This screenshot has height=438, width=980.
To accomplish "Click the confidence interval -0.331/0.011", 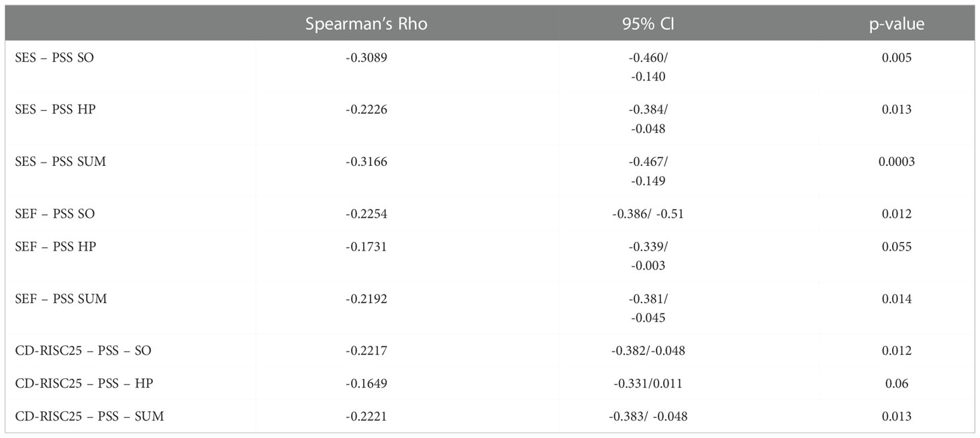I will coord(647,384).
